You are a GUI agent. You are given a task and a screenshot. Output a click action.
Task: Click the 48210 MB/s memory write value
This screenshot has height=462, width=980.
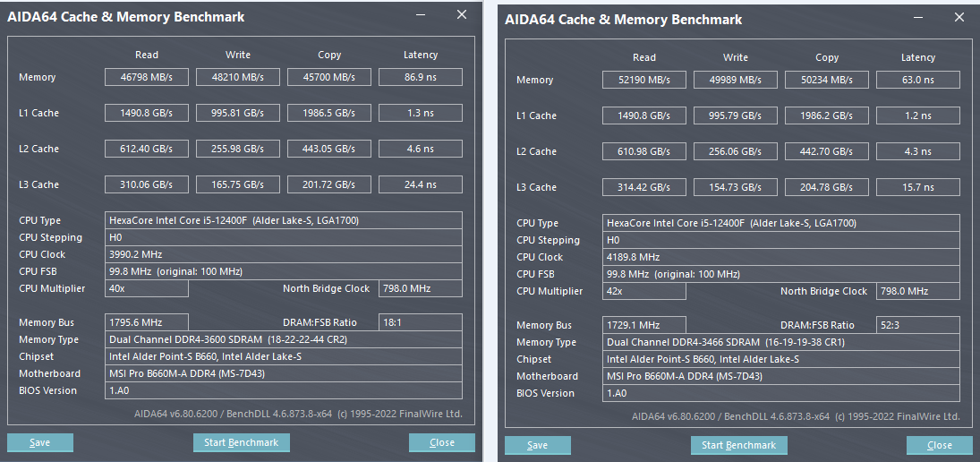click(x=238, y=77)
